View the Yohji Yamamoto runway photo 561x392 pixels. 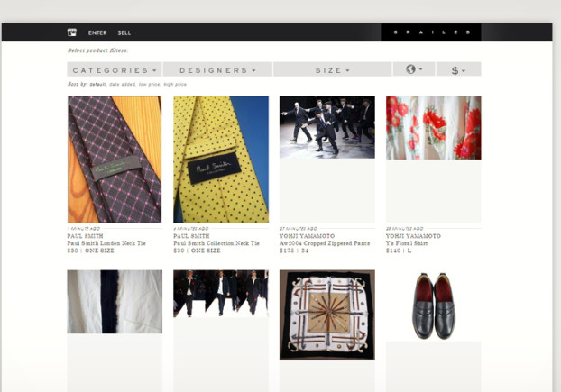click(326, 126)
